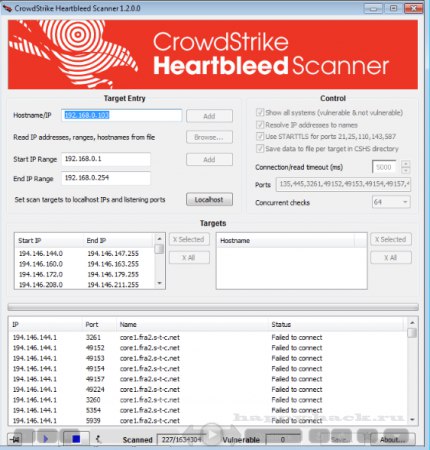Click the blue start scan play icon
The width and height of the screenshot is (430, 450).
(46, 439)
